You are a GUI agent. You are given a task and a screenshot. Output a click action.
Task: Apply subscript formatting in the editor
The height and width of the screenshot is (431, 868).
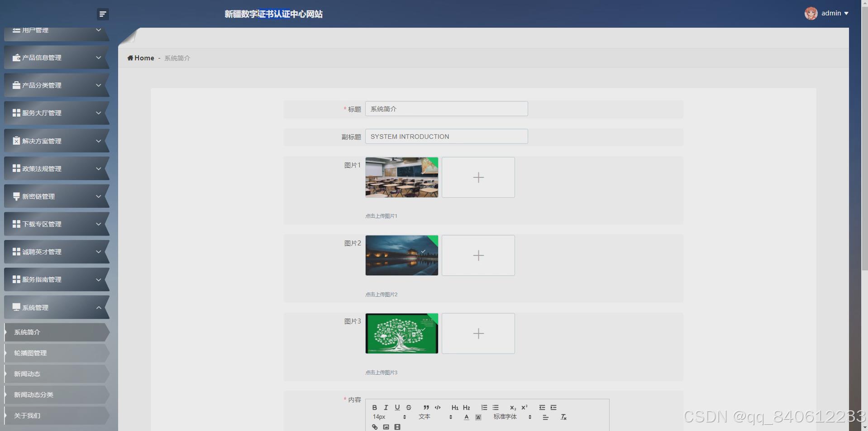pos(513,407)
